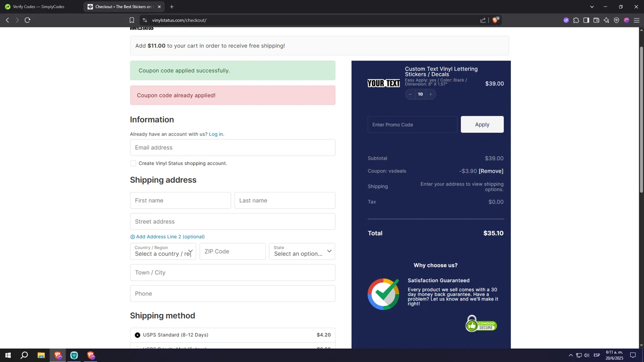Click the YOUR TEXT product thumbnail
The image size is (644, 362).
click(383, 83)
